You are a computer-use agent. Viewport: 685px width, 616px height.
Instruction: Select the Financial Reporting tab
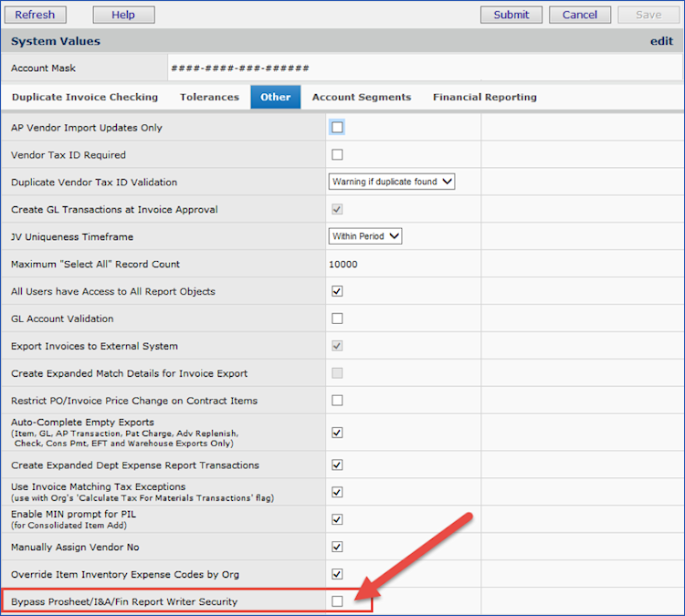tap(485, 97)
